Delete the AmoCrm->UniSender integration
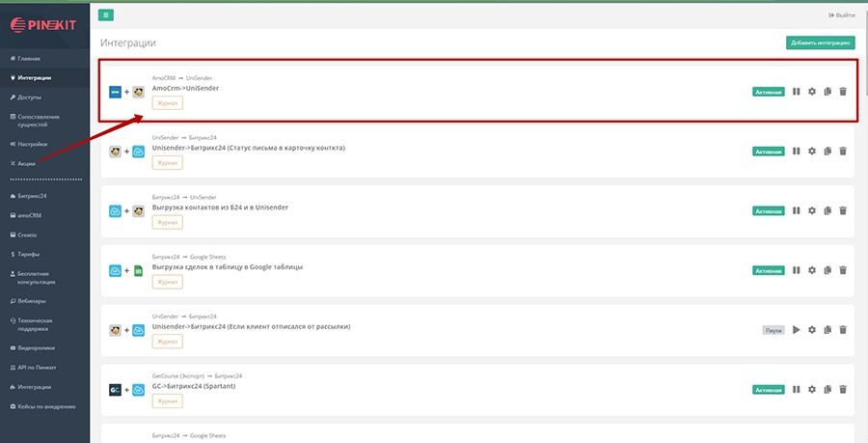868x443 pixels. (x=843, y=92)
